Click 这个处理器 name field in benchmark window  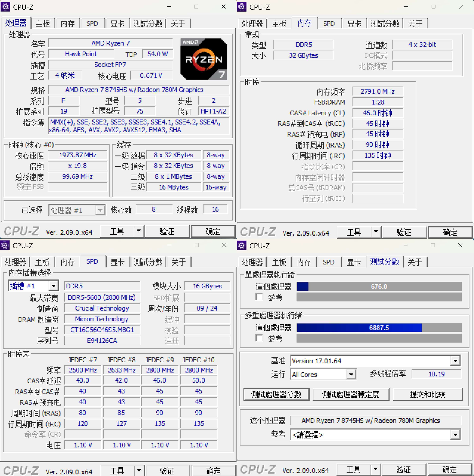click(x=376, y=420)
